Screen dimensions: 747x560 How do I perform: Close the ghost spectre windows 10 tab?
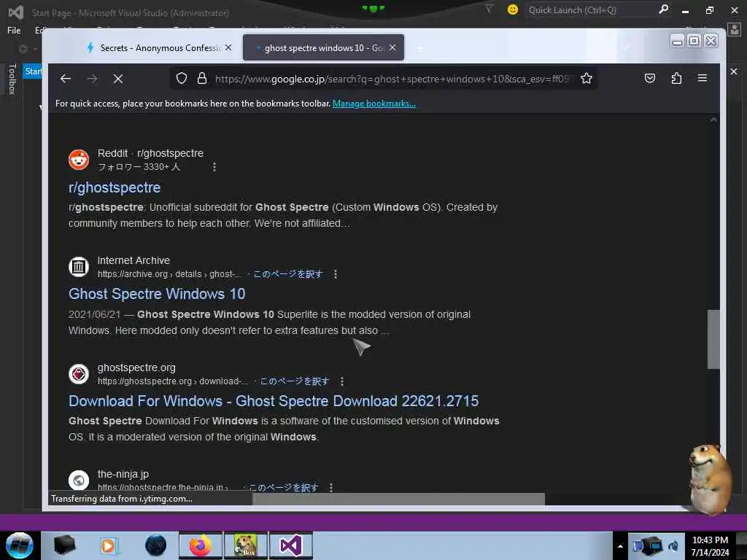[392, 47]
